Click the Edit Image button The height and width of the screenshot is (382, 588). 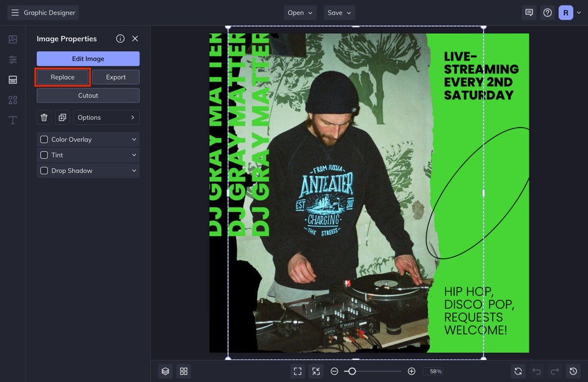coord(88,59)
